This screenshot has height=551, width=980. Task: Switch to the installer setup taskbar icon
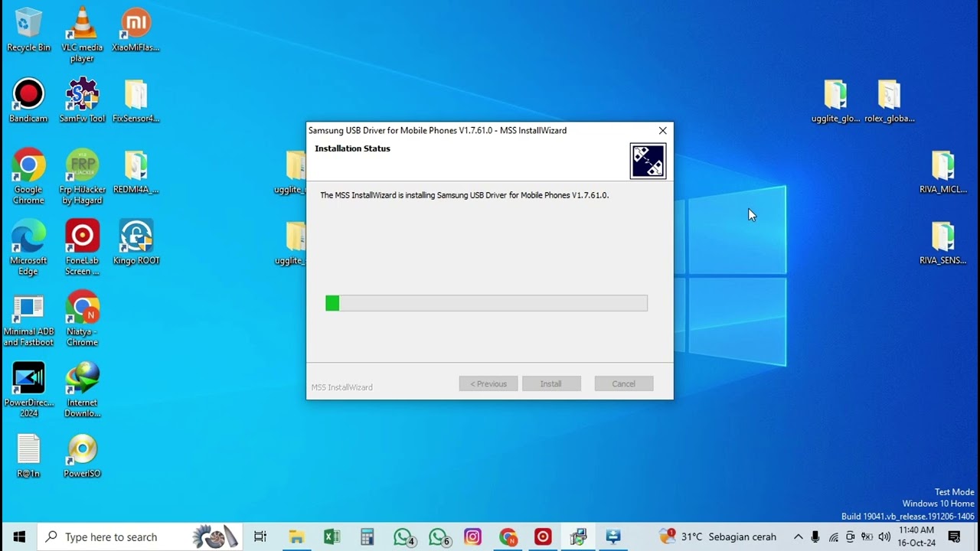pos(578,536)
